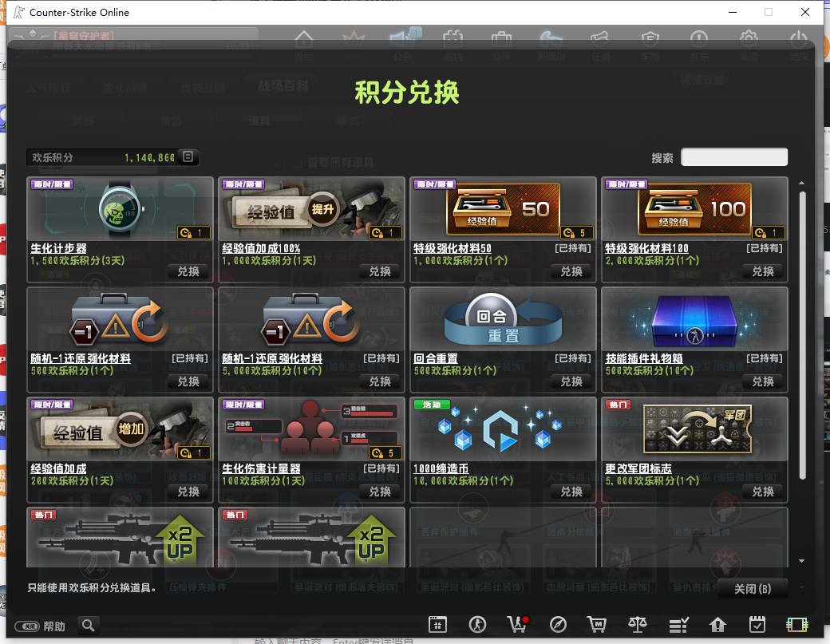
Task: Open the checklist icon in bottom toolbar
Action: point(678,625)
